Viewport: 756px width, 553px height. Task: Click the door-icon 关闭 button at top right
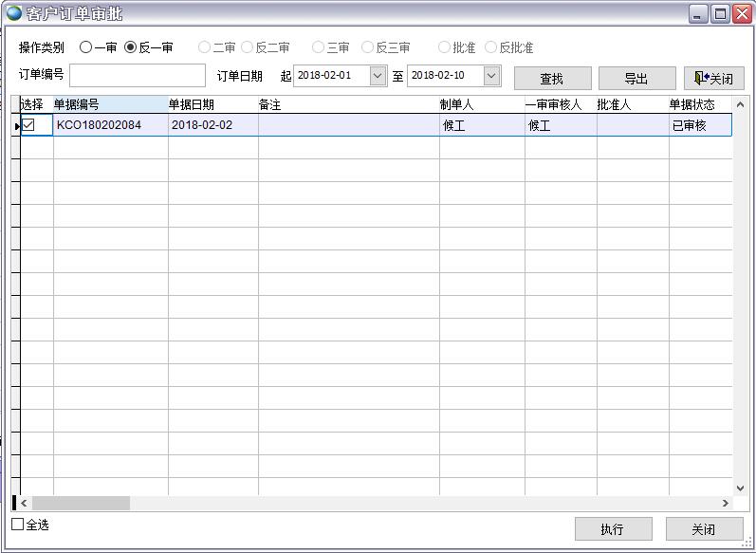pos(713,79)
